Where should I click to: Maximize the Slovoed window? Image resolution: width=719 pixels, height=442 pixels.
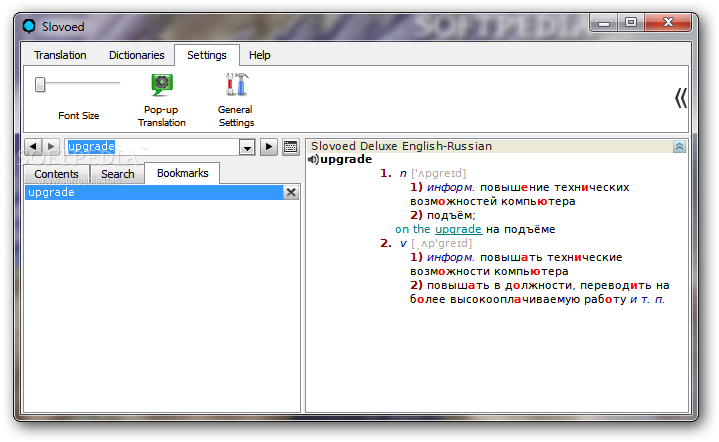click(x=631, y=22)
